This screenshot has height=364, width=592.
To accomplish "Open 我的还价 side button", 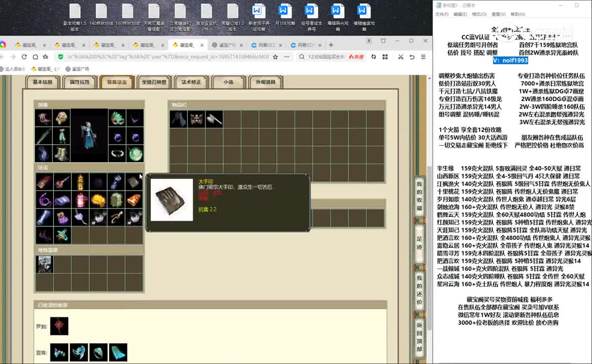I will pyautogui.click(x=419, y=290).
